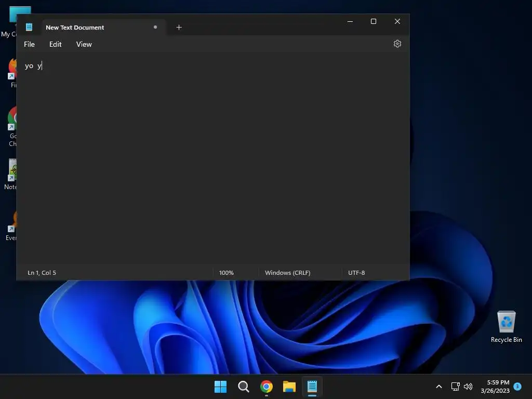The width and height of the screenshot is (532, 399).
Task: Click the 100% zoom level in status bar
Action: 227,273
